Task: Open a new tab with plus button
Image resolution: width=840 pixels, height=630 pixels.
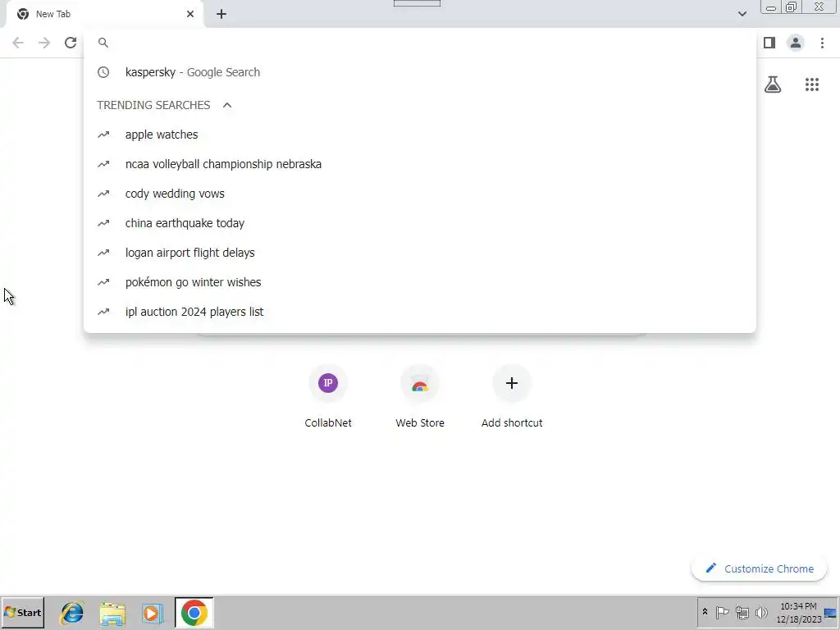Action: 221,14
